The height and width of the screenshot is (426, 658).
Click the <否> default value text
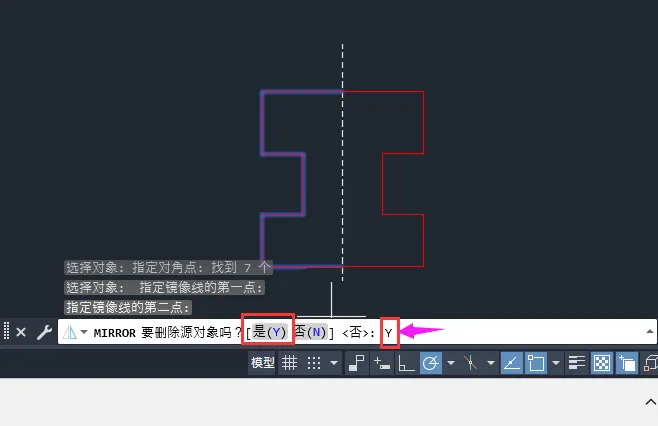[356, 332]
